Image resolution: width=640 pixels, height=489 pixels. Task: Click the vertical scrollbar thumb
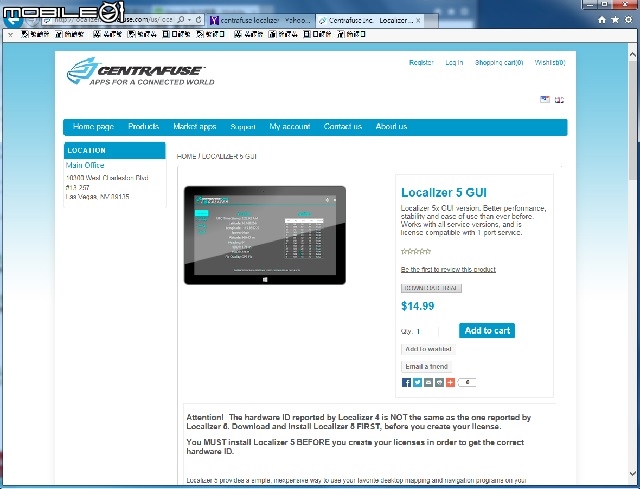(633, 120)
